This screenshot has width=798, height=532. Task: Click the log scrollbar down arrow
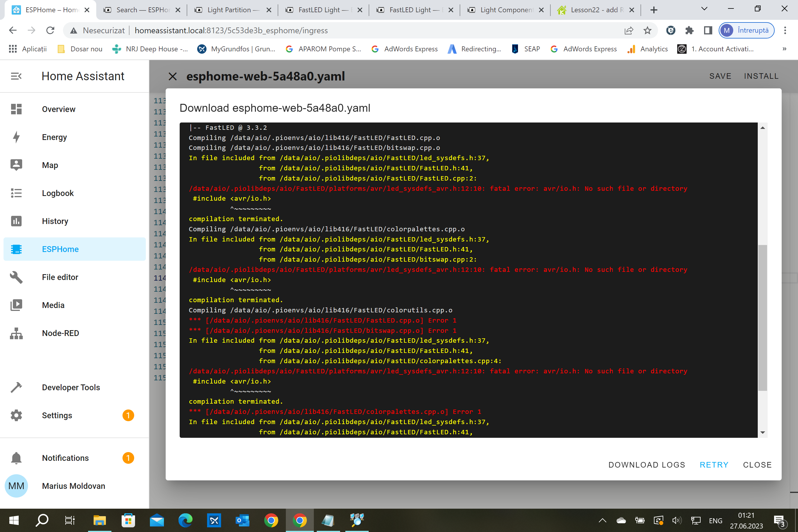tap(762, 432)
